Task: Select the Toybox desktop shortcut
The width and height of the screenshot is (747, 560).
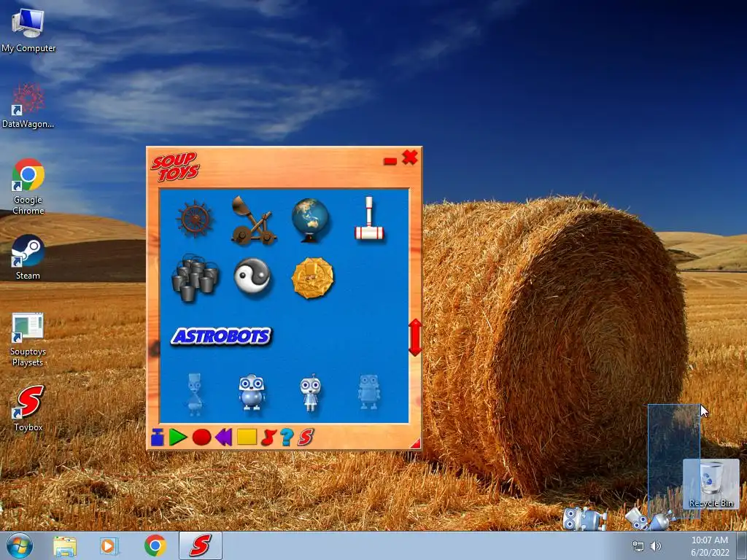Action: [x=28, y=408]
